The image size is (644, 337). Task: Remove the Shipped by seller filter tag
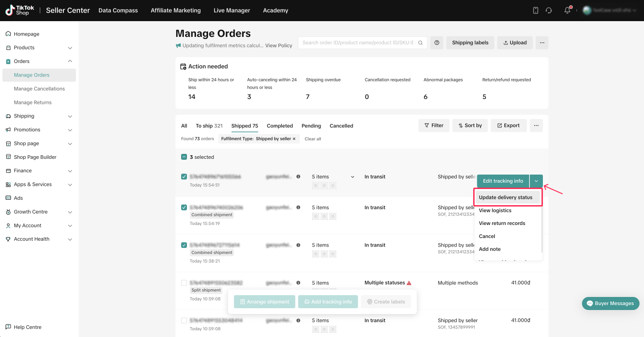pyautogui.click(x=294, y=139)
